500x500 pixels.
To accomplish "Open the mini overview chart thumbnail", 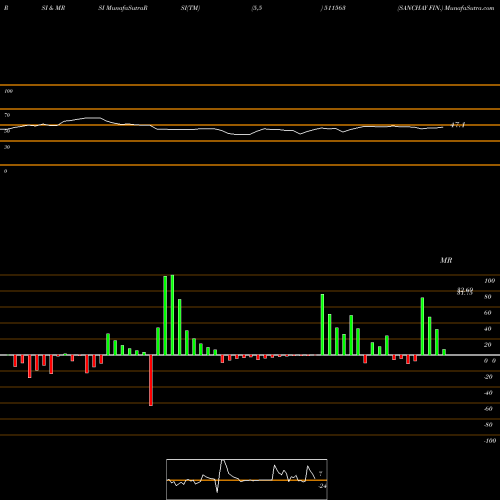I will coord(247,479).
